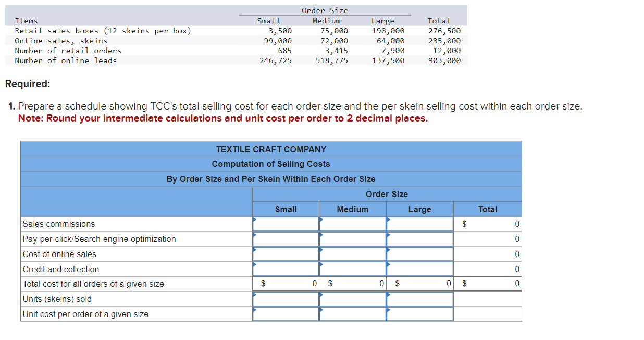This screenshot has height=340, width=644.
Task: Select the Credit and collection Medium cell
Action: 352,269
